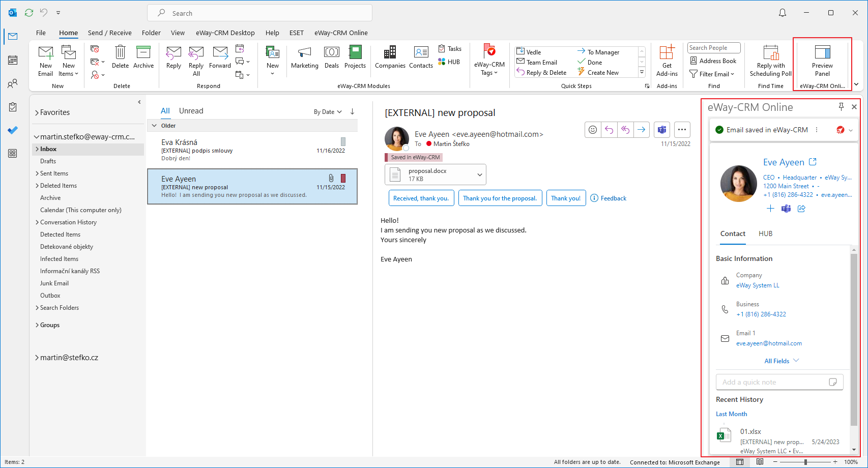Open more actions ellipsis on message

tap(682, 130)
